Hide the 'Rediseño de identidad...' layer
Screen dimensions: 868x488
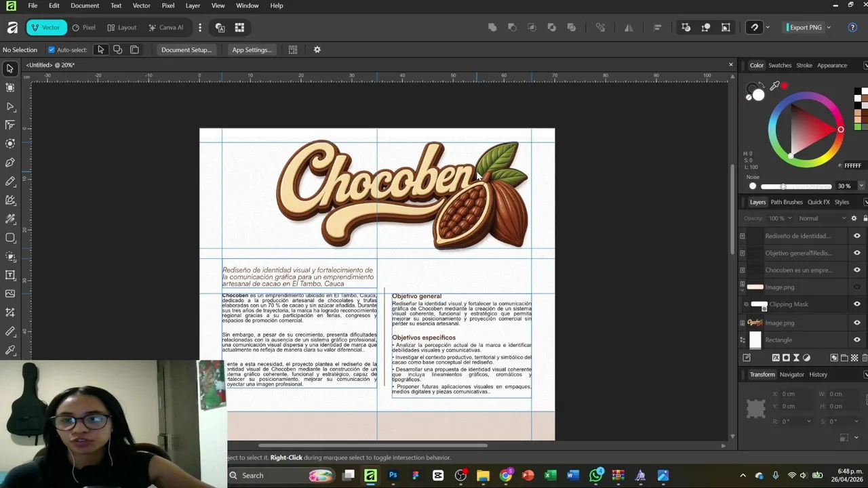pyautogui.click(x=856, y=236)
